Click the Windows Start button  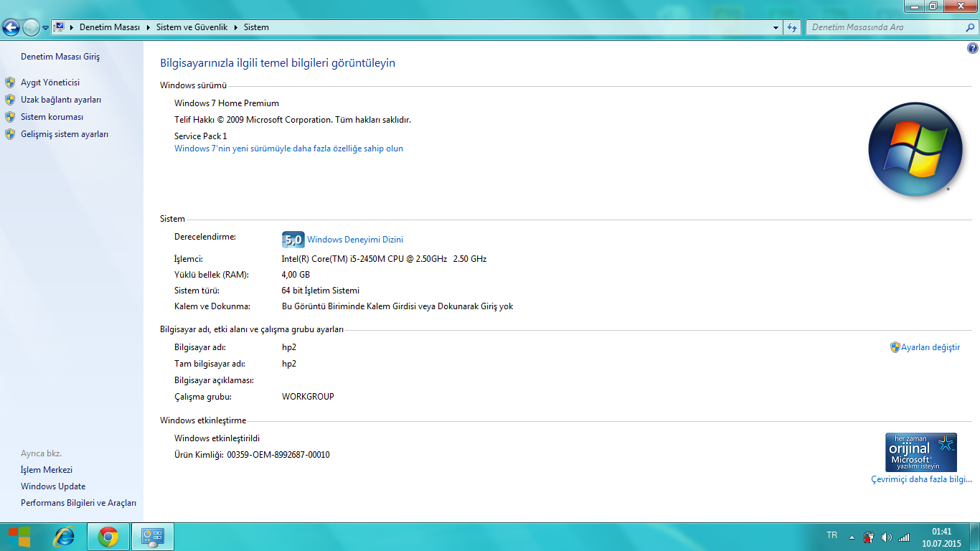coord(19,537)
